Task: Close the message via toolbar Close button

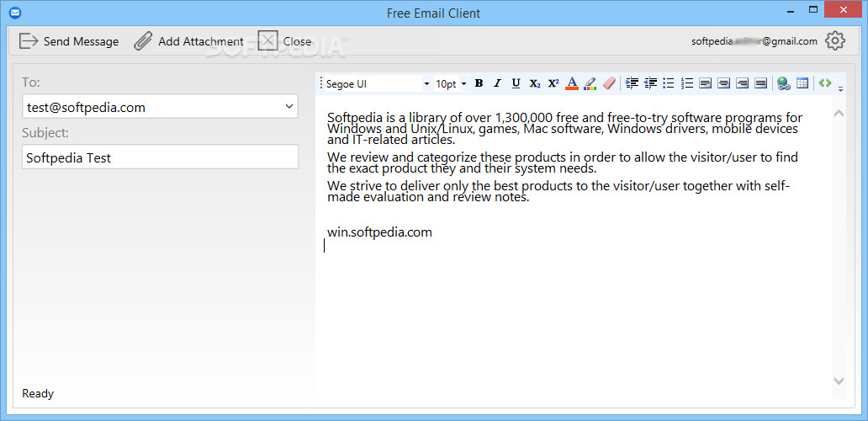Action: 284,41
